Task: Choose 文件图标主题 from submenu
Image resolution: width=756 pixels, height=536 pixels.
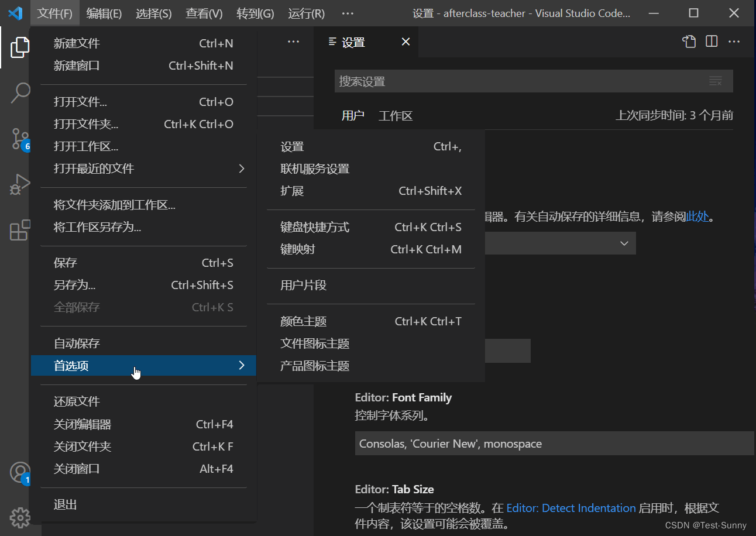Action: (371, 343)
